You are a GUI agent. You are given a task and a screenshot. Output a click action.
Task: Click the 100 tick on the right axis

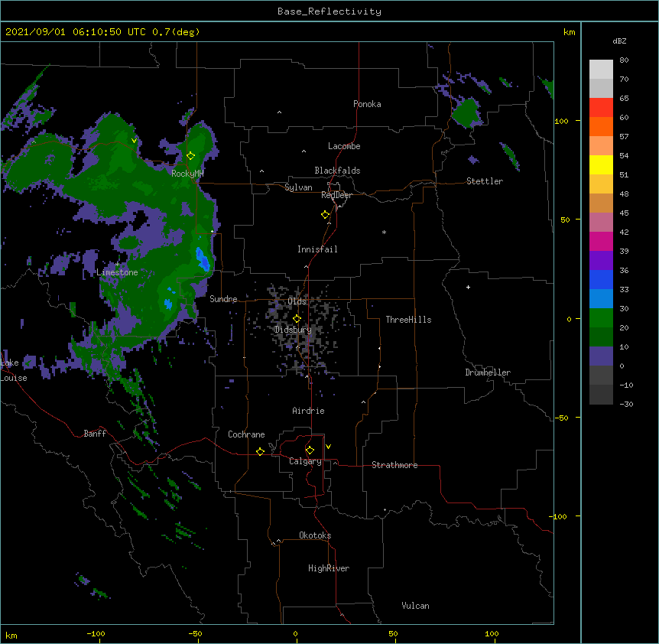point(561,121)
